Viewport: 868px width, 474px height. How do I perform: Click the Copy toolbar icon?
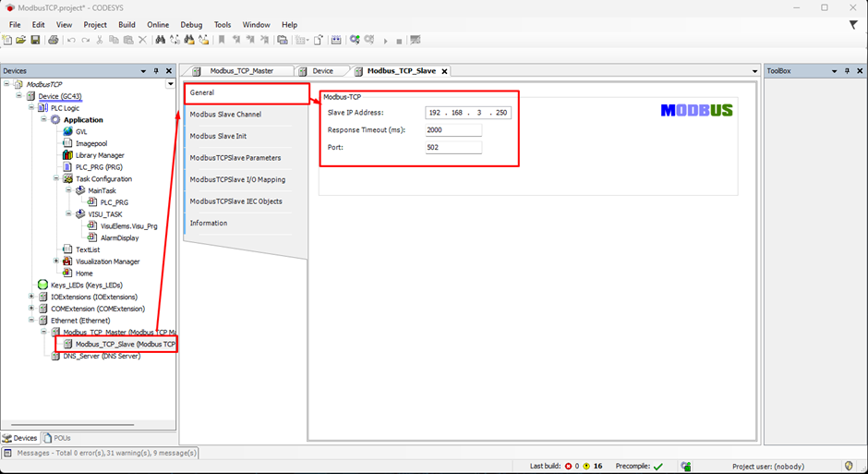click(x=114, y=40)
